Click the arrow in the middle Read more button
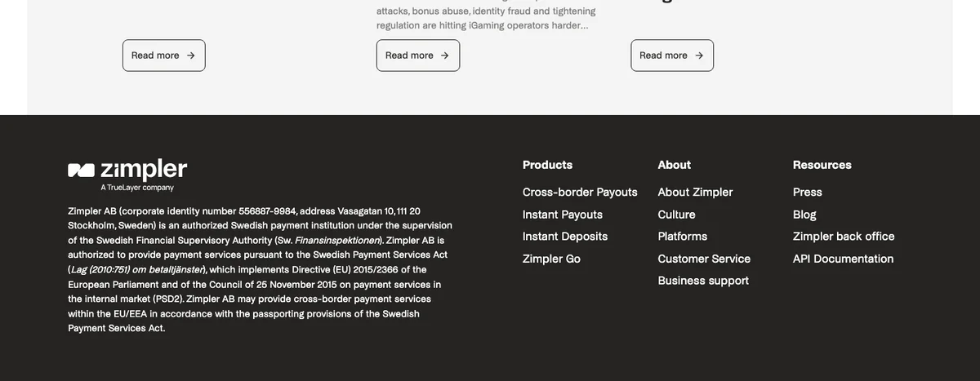The image size is (980, 381). [x=445, y=55]
